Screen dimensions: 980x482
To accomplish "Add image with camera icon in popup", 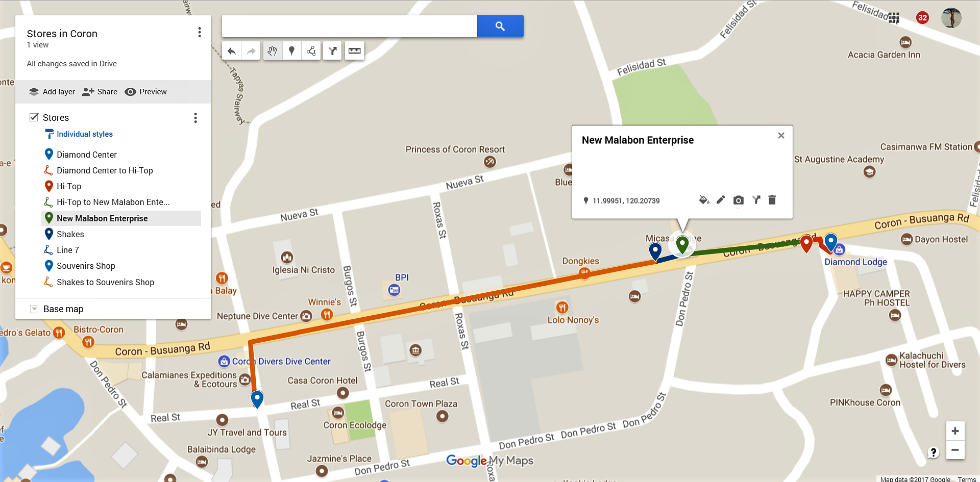I will [x=738, y=200].
